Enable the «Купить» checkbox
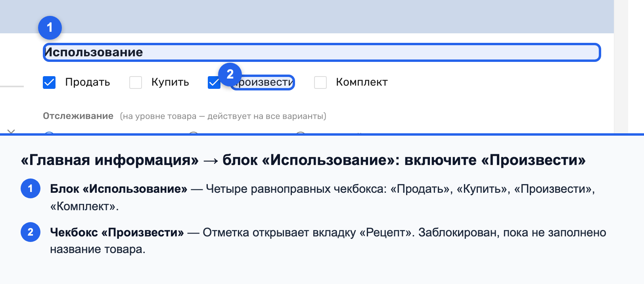The width and height of the screenshot is (644, 284). click(136, 83)
